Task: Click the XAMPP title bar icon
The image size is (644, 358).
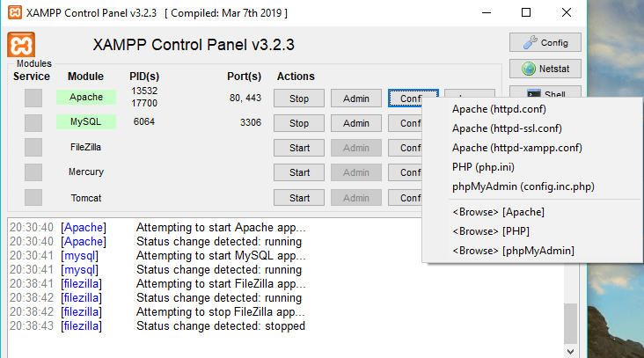Action: (x=14, y=14)
